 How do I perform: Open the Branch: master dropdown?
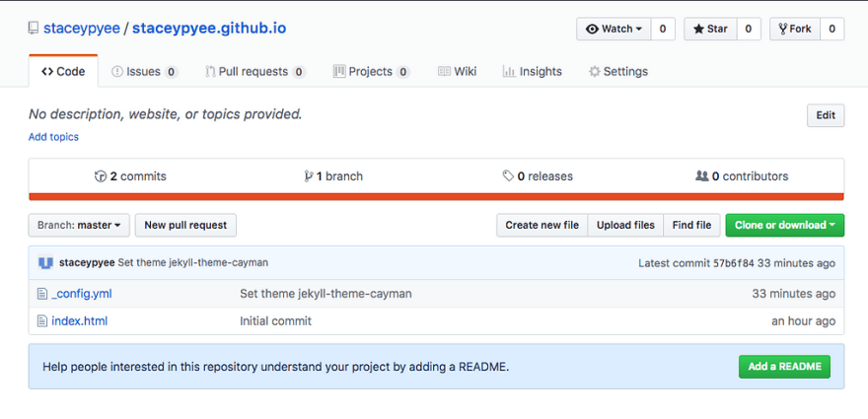pyautogui.click(x=79, y=226)
